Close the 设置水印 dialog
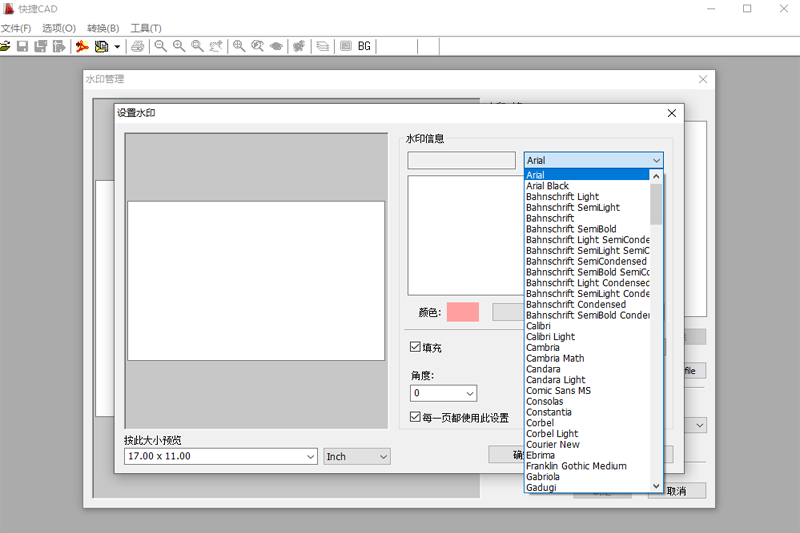This screenshot has width=800, height=533. click(672, 113)
